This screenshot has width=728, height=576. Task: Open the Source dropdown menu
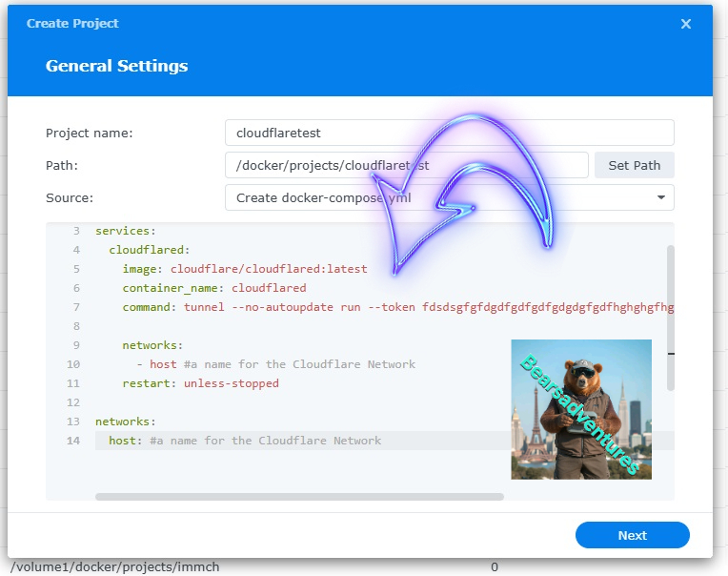click(x=449, y=197)
